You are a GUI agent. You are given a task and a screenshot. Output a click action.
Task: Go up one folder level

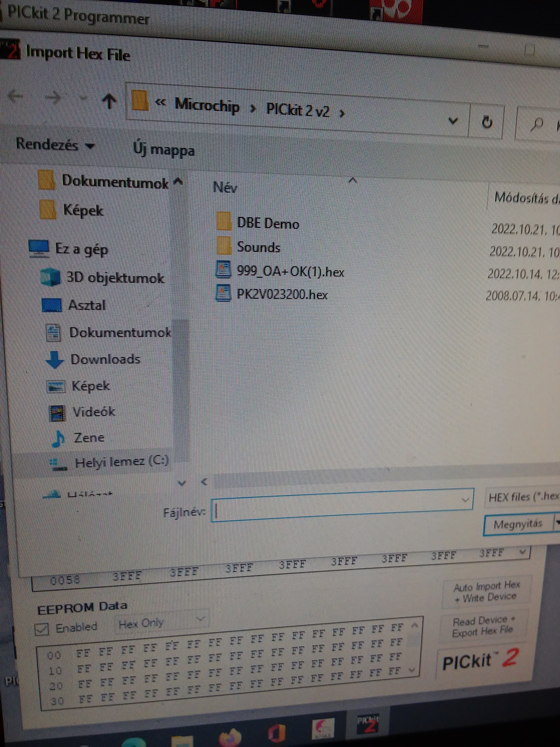pos(109,101)
